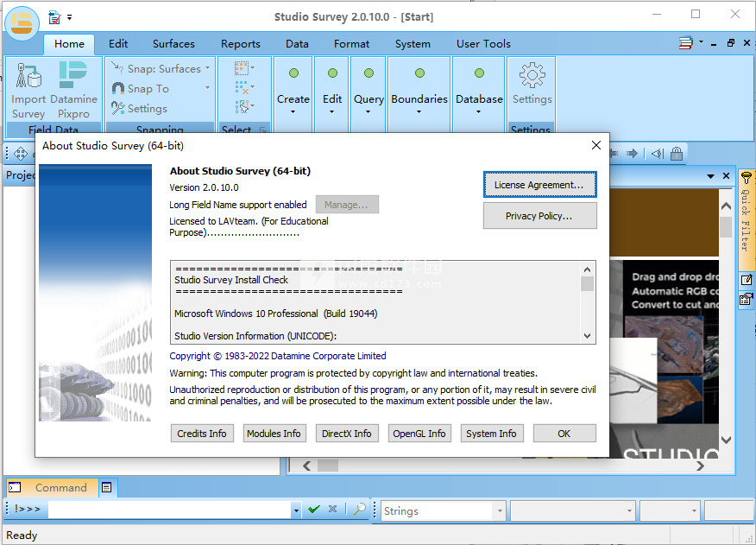Select the Command tab at bottom
This screenshot has width=756, height=545.
click(x=52, y=487)
